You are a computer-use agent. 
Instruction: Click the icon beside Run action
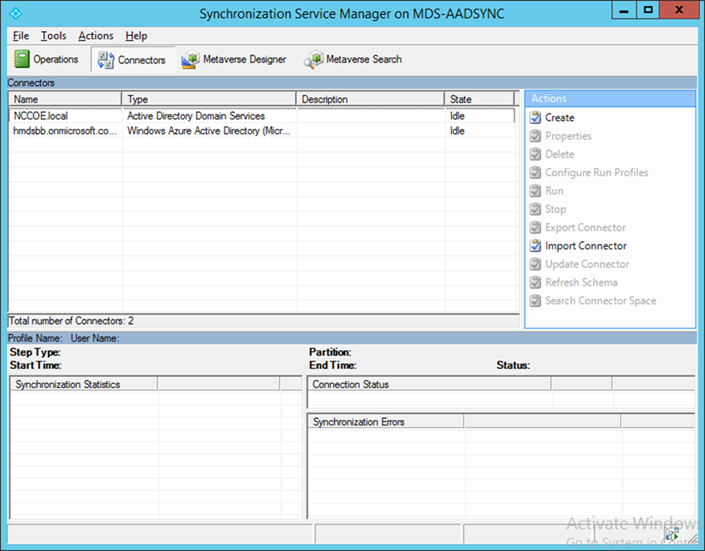(535, 191)
